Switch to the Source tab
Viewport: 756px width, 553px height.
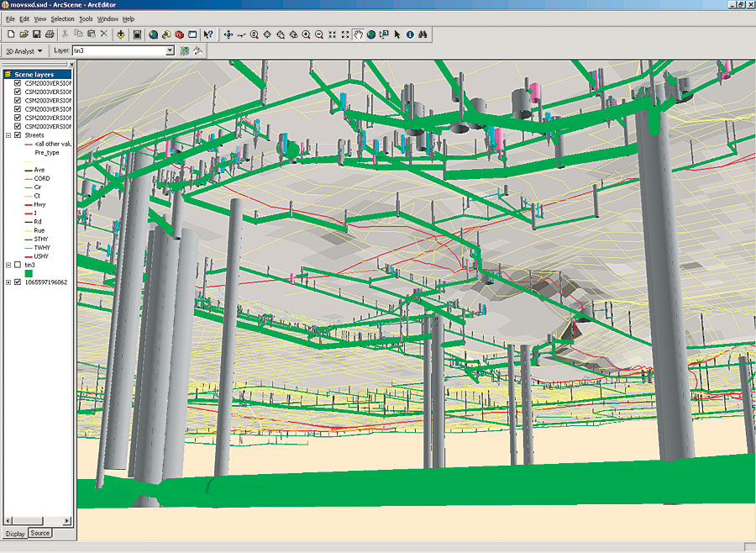[40, 533]
